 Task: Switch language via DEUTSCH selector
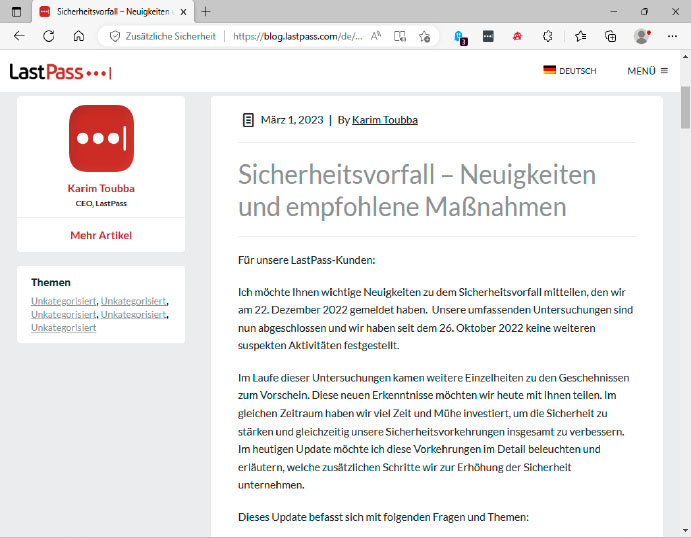(x=569, y=70)
